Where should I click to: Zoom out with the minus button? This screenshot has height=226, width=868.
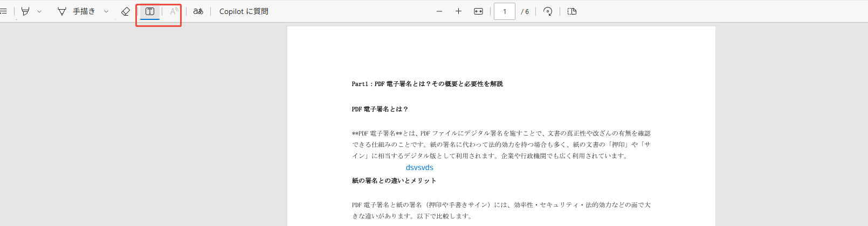point(439,11)
